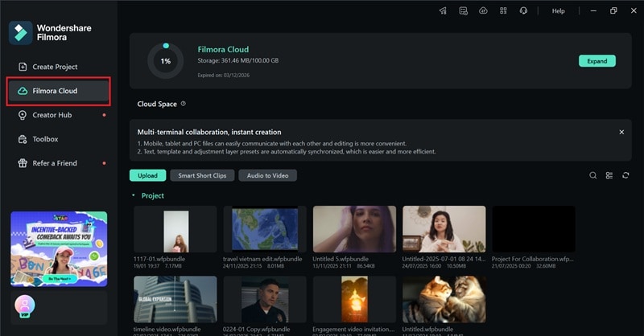Click the 'travel vietnam edit.wfpbundle' file name

pos(262,259)
